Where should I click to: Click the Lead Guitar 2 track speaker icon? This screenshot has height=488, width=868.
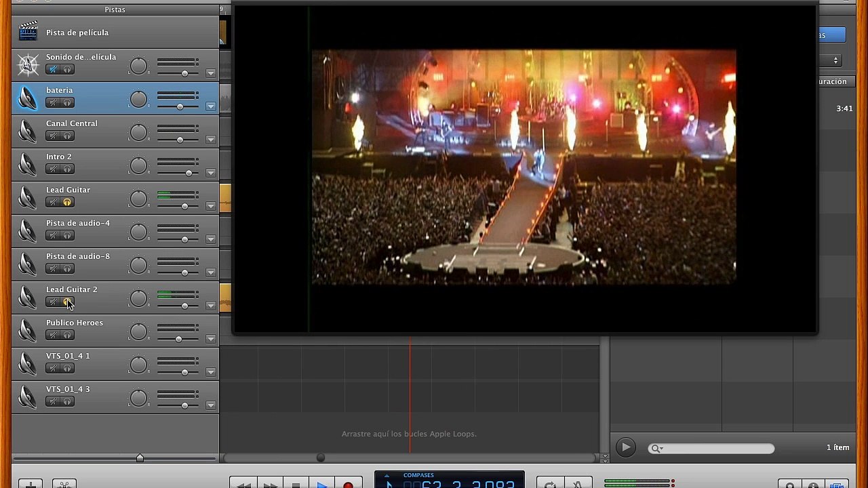[28, 298]
